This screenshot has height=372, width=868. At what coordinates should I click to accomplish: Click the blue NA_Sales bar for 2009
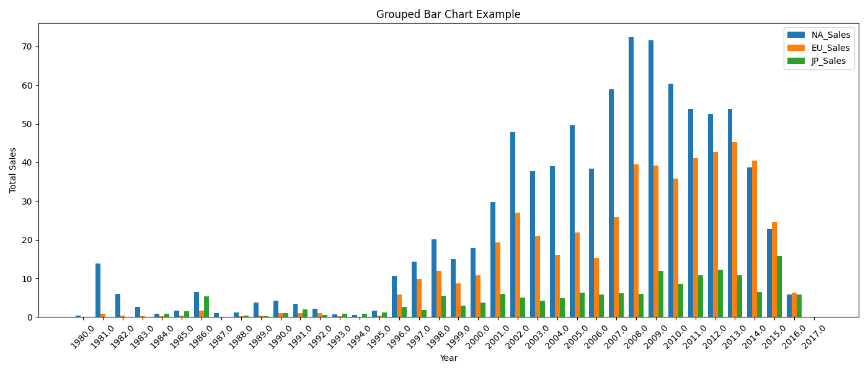tap(651, 179)
